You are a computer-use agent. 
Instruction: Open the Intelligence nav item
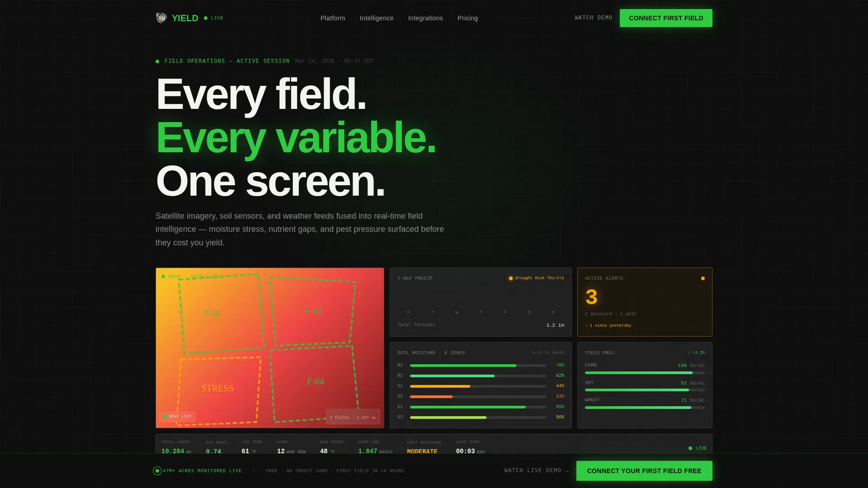(377, 18)
